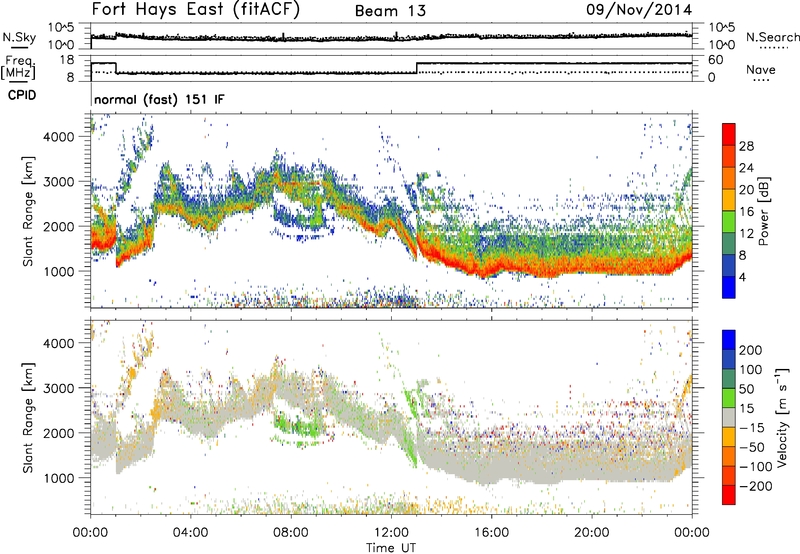Viewport: 800px width, 554px height.
Task: Click the '16:00' time tick label
Action: (x=491, y=533)
